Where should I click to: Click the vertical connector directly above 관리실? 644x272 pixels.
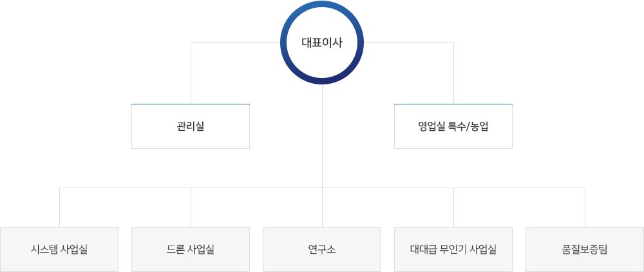click(191, 73)
